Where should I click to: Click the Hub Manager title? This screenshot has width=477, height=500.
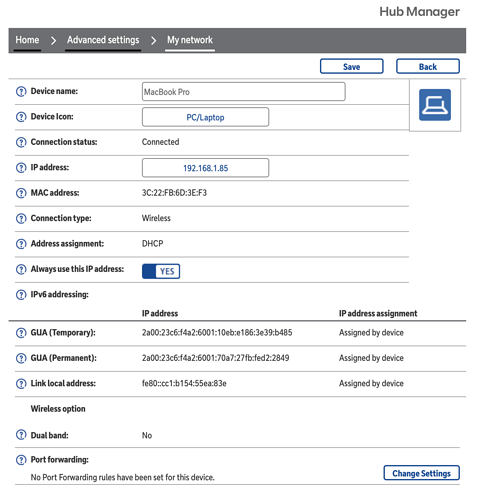419,12
